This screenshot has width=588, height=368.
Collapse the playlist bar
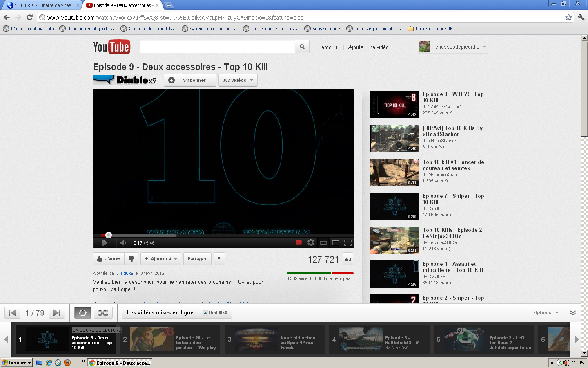click(x=573, y=313)
